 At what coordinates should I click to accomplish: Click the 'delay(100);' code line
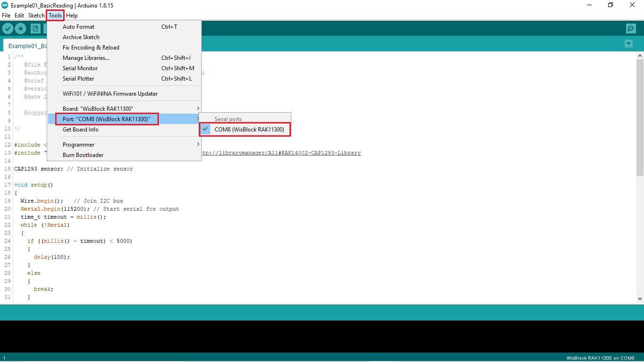pos(52,257)
